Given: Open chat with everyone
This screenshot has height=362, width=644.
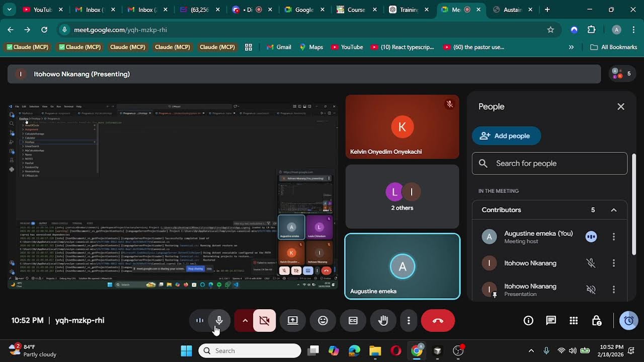Looking at the screenshot, I should pyautogui.click(x=551, y=320).
